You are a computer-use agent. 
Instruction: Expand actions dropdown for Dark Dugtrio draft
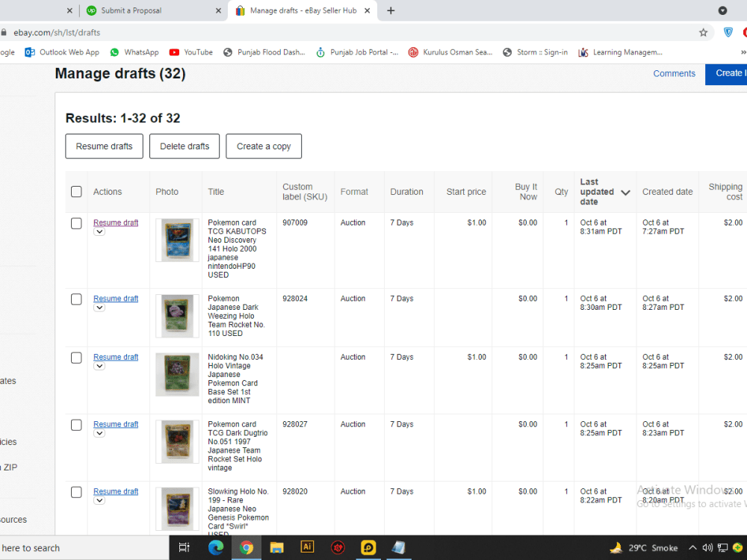click(x=99, y=433)
